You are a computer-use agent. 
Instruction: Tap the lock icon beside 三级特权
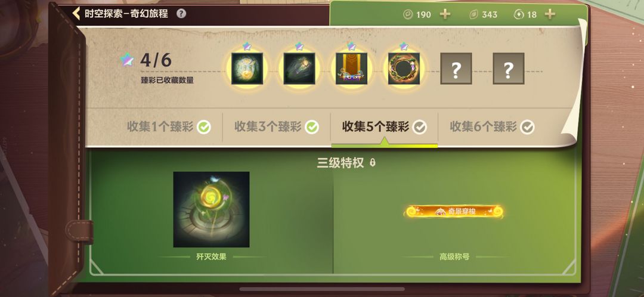pos(372,163)
